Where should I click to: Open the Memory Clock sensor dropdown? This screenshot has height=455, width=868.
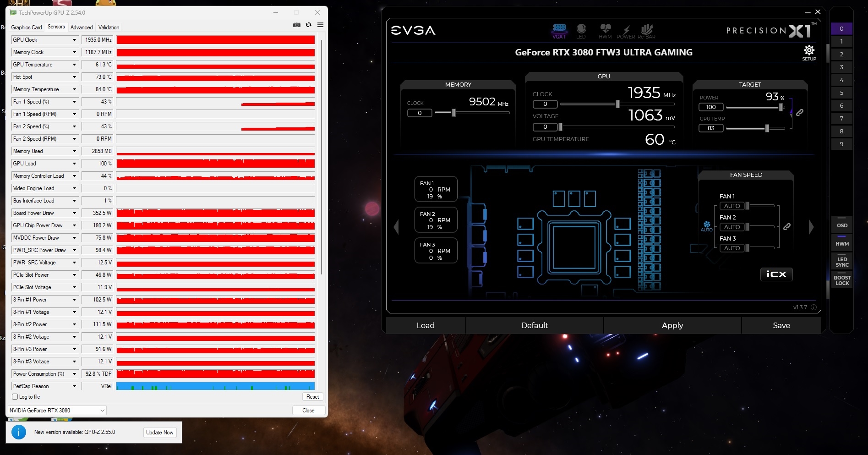(x=74, y=52)
